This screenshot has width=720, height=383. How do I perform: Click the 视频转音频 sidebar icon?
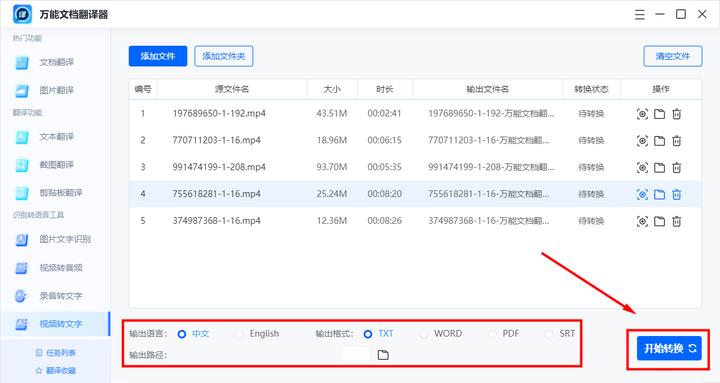[x=21, y=268]
